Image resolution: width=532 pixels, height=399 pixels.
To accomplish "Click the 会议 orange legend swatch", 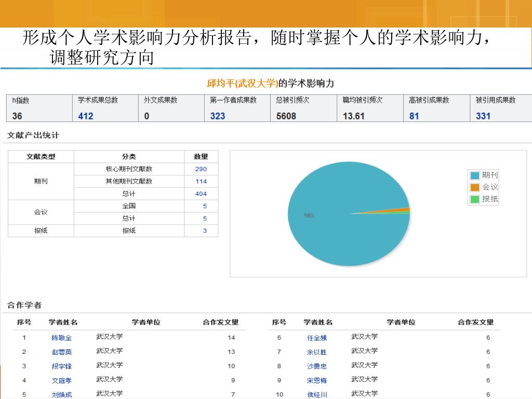I will point(475,187).
